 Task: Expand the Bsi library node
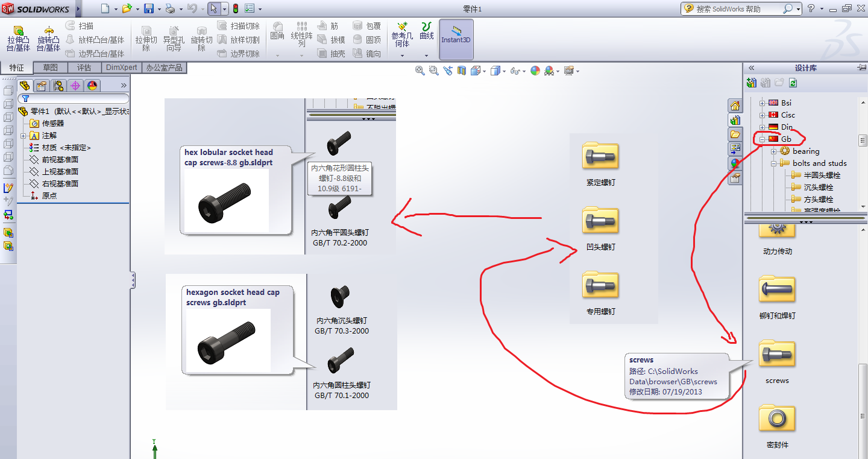tap(762, 103)
